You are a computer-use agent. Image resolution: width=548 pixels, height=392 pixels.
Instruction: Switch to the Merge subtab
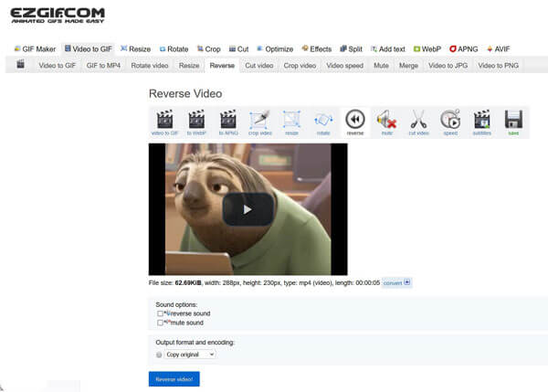pos(408,66)
